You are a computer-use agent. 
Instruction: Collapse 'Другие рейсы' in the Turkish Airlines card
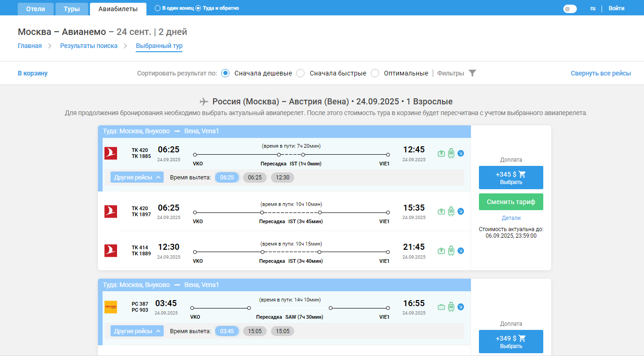[x=137, y=178]
